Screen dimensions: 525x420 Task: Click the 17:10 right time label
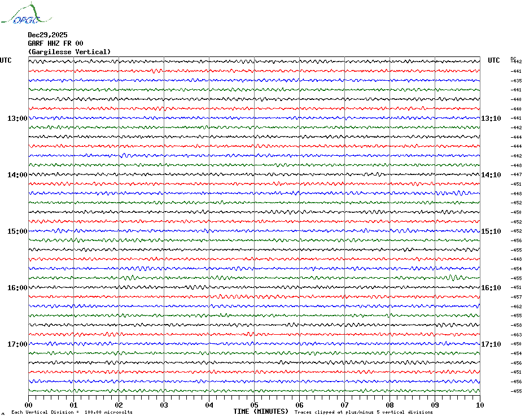[491, 344]
